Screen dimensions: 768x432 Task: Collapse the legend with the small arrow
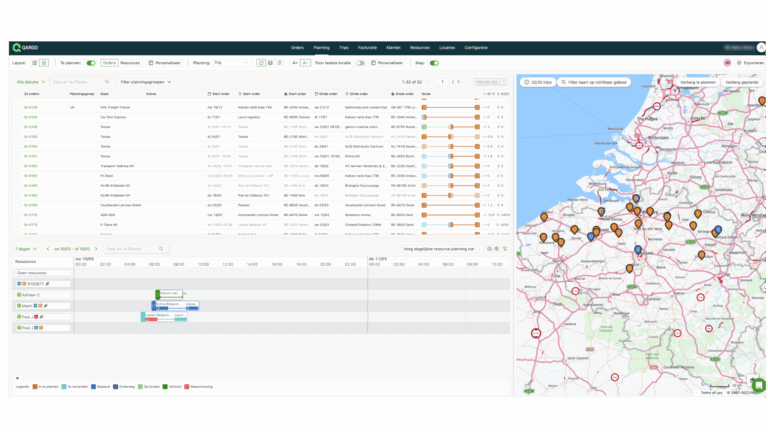(x=18, y=378)
